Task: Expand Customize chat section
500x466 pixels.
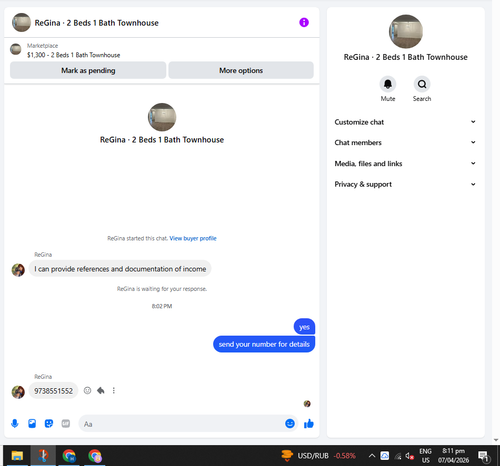Action: pos(405,122)
